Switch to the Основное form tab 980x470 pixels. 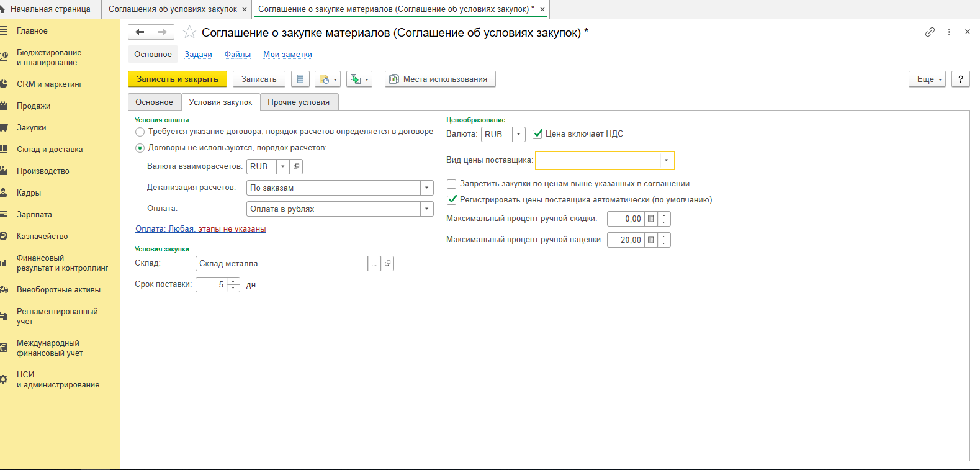pos(155,102)
